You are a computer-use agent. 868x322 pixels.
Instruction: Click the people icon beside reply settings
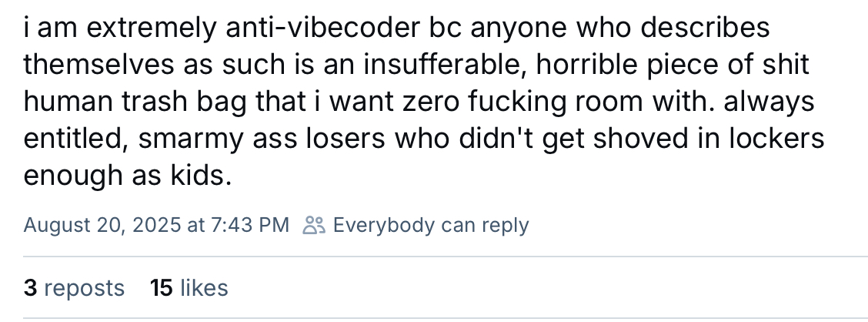tap(314, 225)
